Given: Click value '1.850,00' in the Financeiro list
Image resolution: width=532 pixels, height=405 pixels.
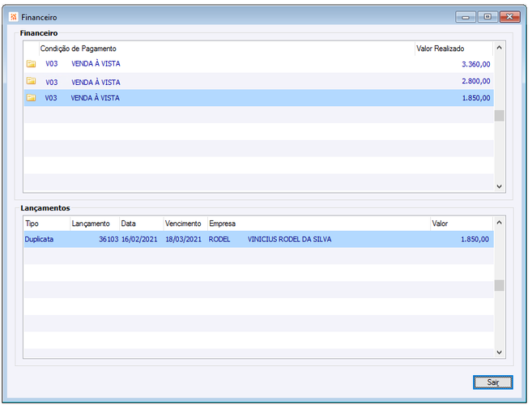Looking at the screenshot, I should pyautogui.click(x=476, y=98).
